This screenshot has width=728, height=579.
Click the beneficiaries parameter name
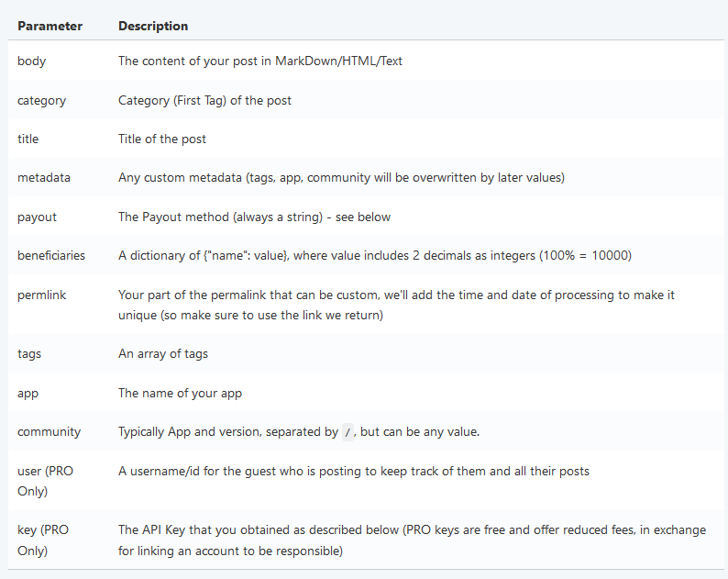tap(51, 256)
